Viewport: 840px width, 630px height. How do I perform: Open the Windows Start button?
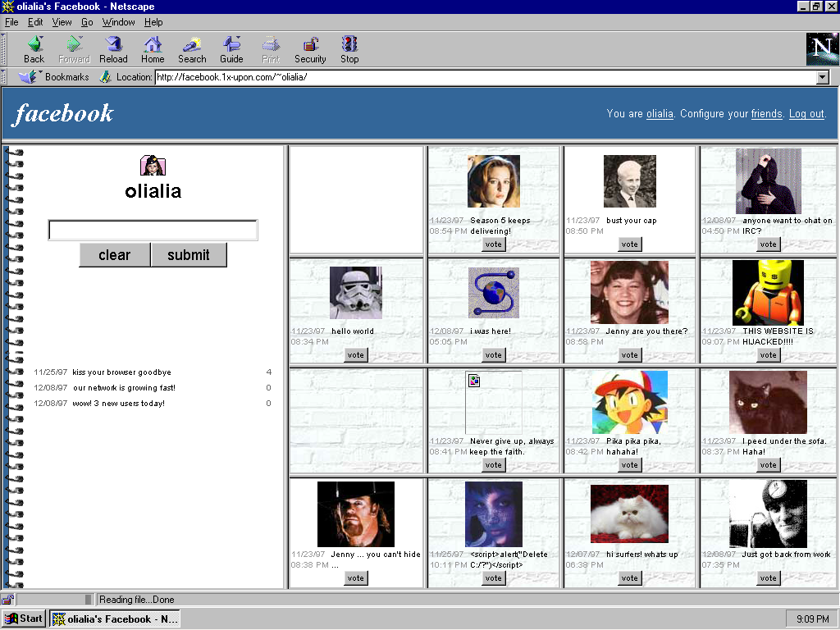[24, 619]
